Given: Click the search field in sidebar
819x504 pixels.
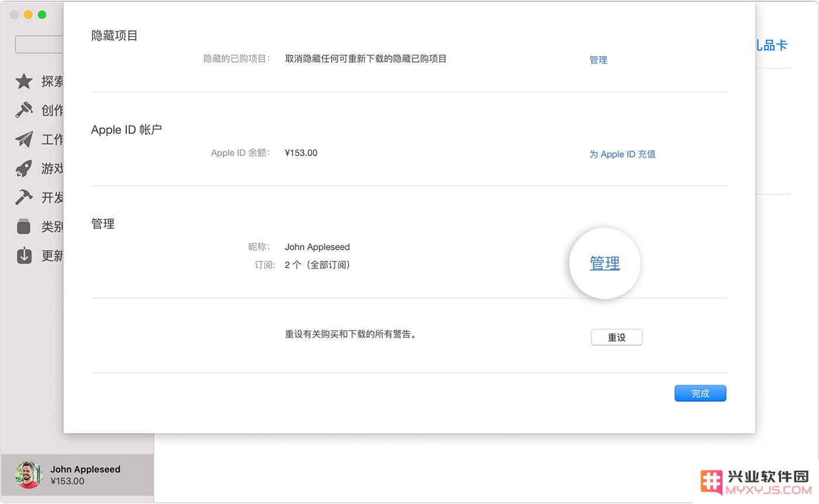Looking at the screenshot, I should click(39, 44).
